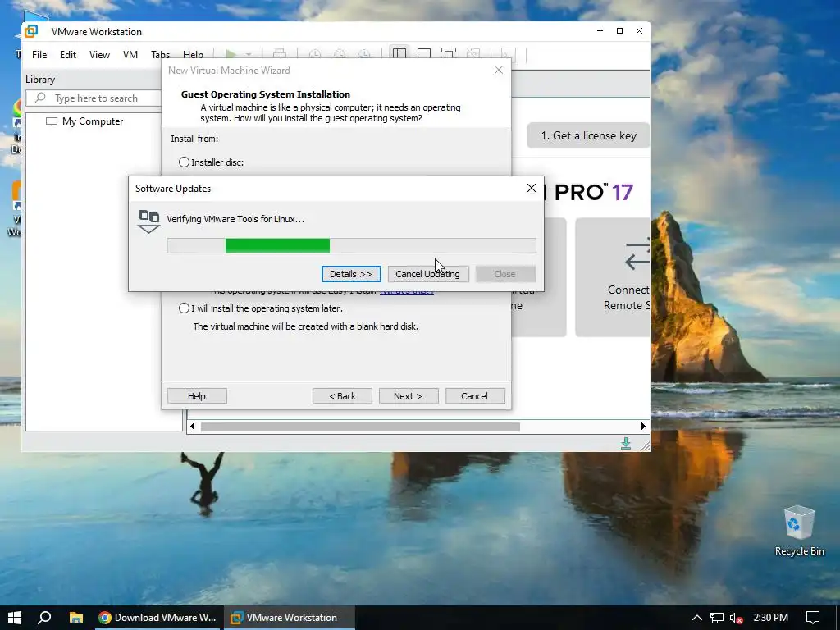Open the Manage Snapshots icon

pos(364,53)
